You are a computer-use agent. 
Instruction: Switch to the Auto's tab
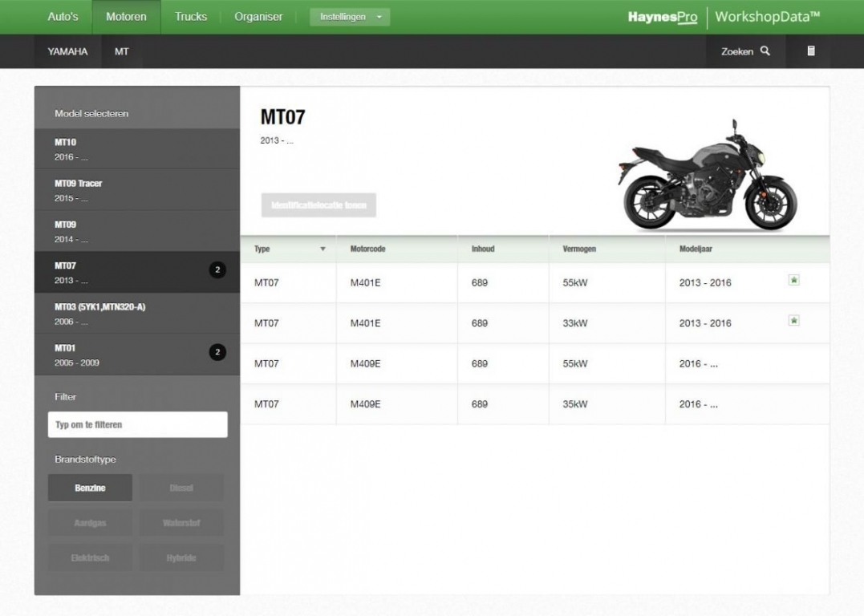[x=63, y=17]
